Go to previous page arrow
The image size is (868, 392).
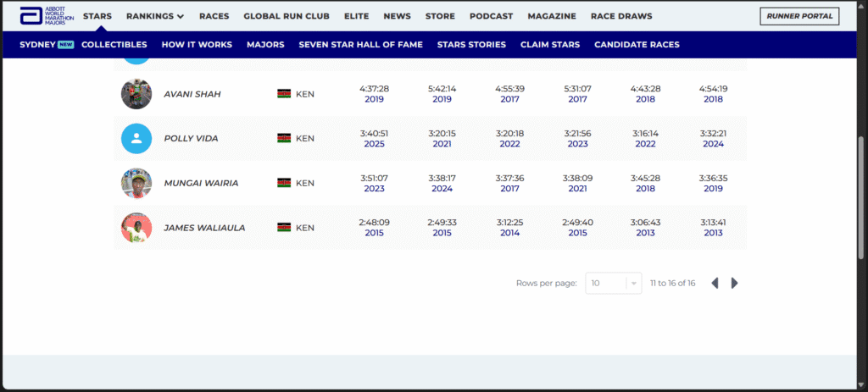715,284
